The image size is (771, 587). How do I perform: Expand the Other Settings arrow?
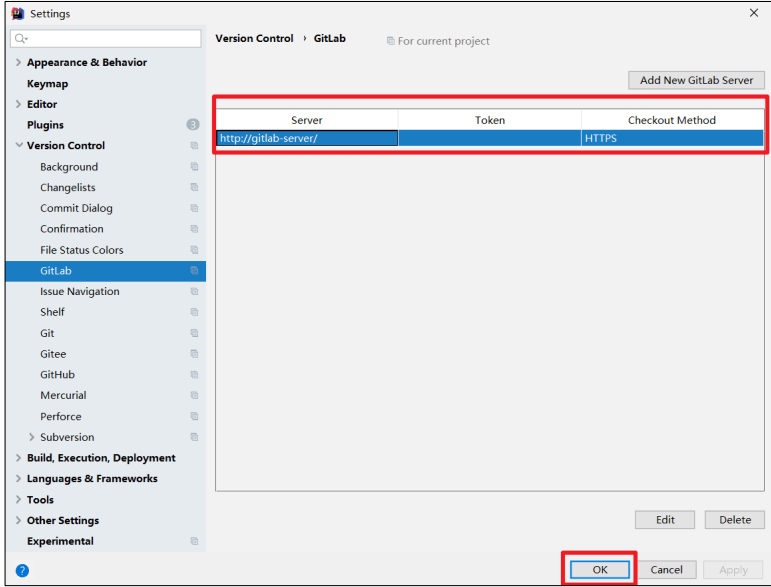pyautogui.click(x=19, y=520)
